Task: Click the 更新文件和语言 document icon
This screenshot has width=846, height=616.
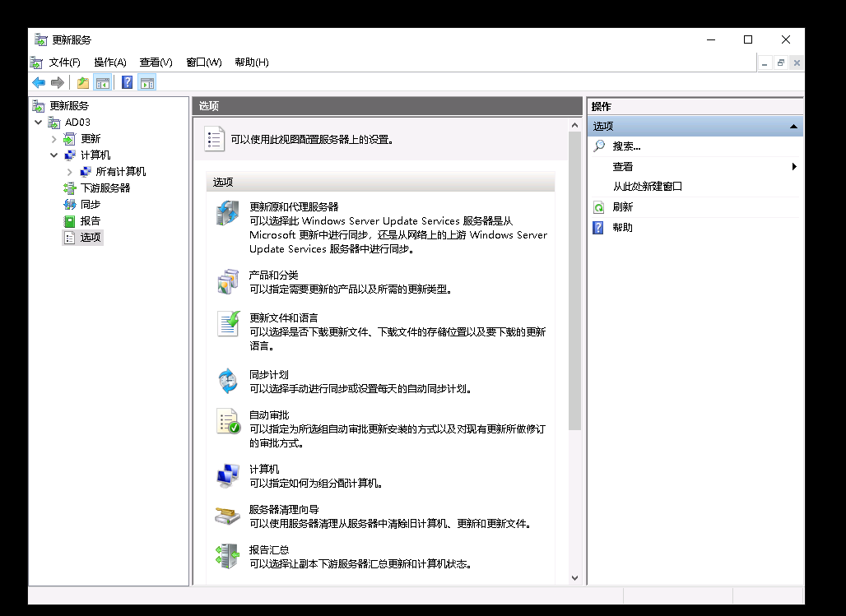Action: [x=228, y=324]
